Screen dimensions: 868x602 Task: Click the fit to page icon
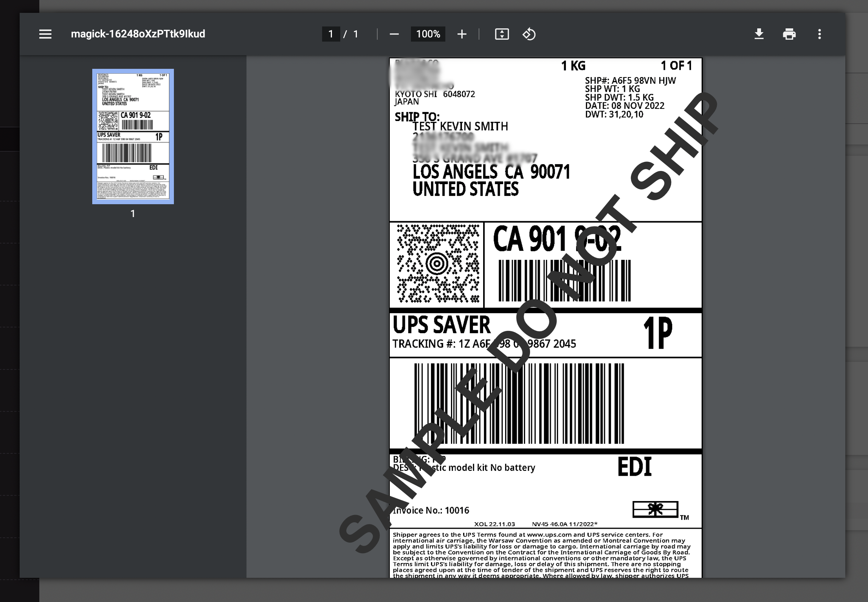[502, 34]
